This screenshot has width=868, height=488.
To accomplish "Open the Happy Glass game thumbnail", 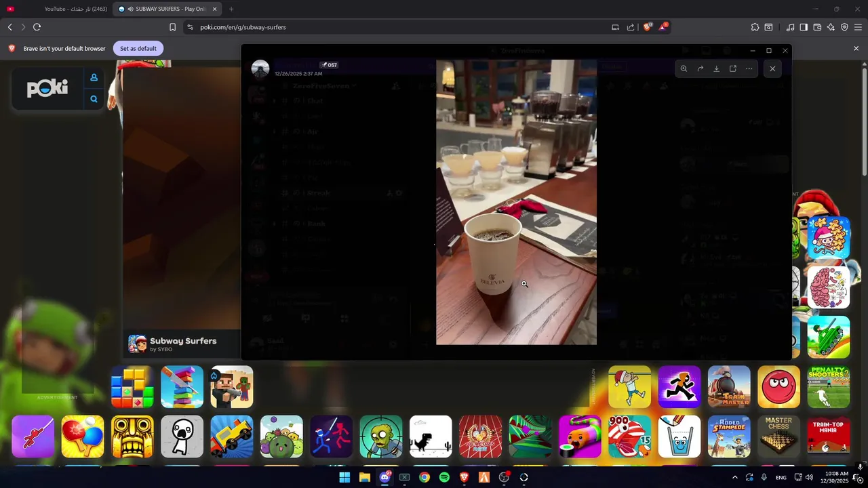I will 679,436.
